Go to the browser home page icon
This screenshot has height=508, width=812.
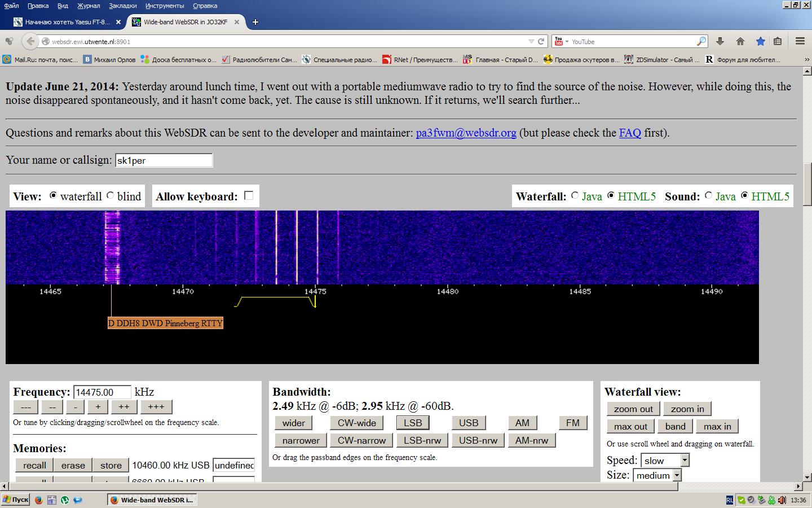[740, 41]
